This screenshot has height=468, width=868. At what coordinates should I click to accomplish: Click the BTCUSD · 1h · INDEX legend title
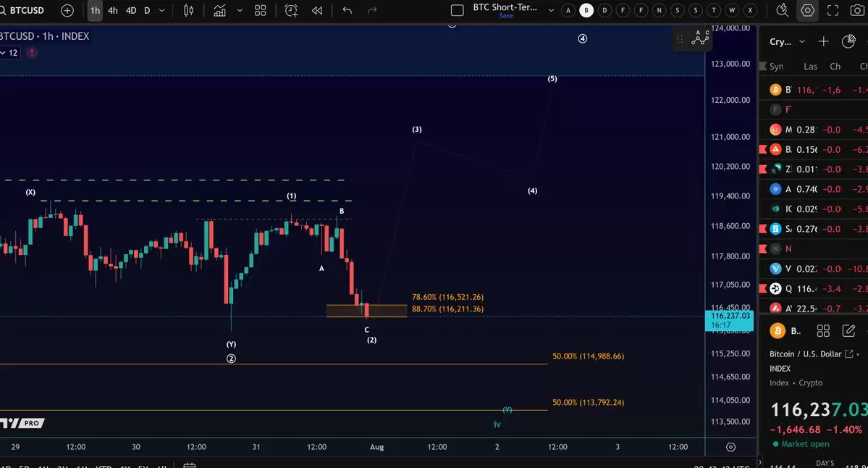[44, 36]
